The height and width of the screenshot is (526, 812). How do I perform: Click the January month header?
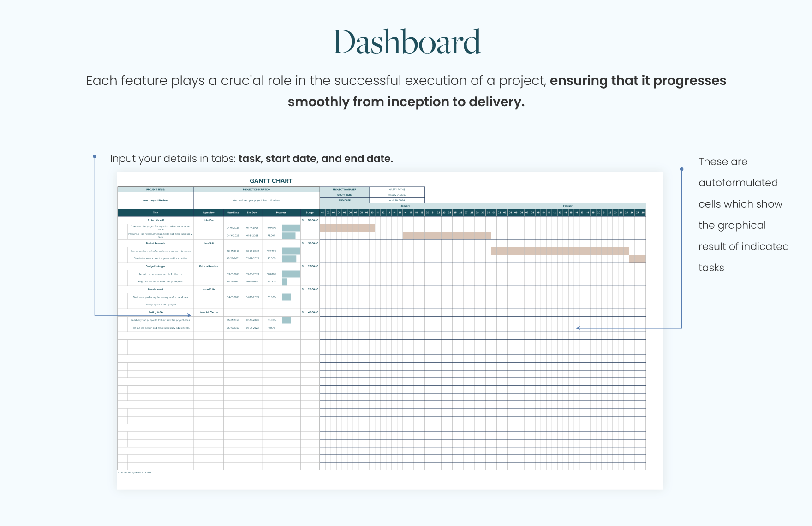(406, 206)
